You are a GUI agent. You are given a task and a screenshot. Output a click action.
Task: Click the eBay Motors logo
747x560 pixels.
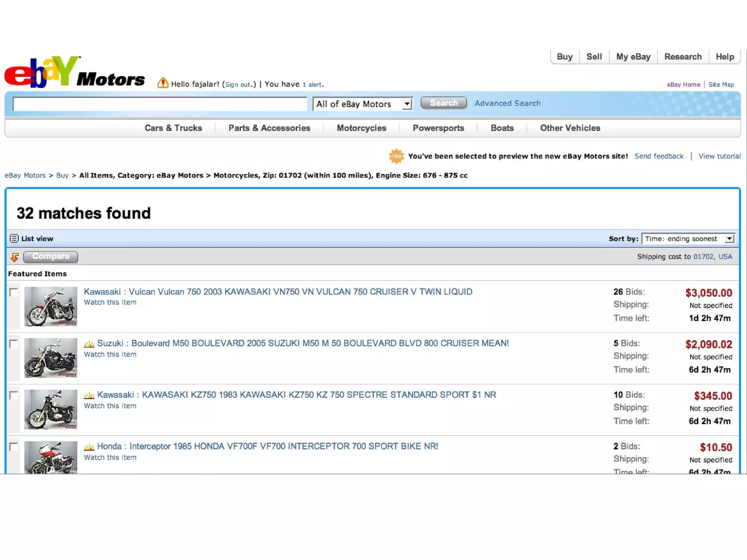pyautogui.click(x=74, y=72)
